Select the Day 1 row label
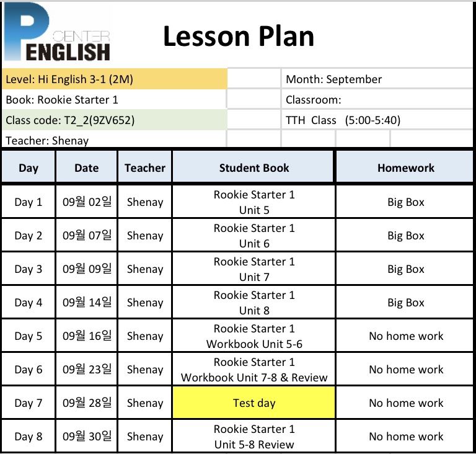This screenshot has width=476, height=454. [29, 202]
